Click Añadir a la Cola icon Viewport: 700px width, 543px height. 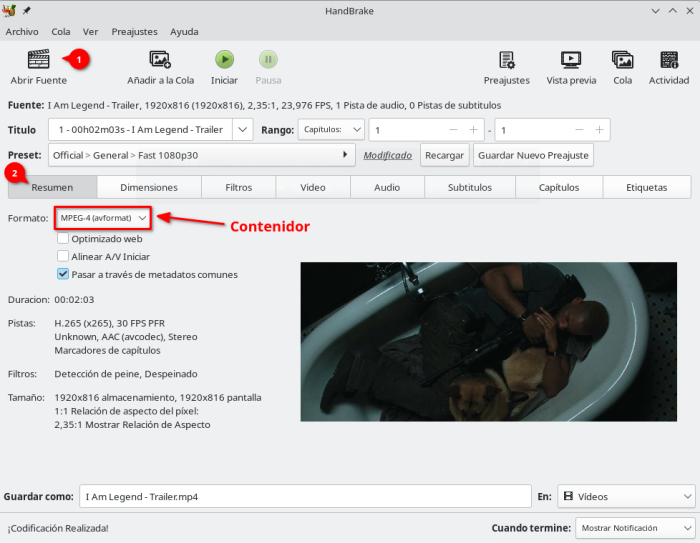click(x=160, y=60)
